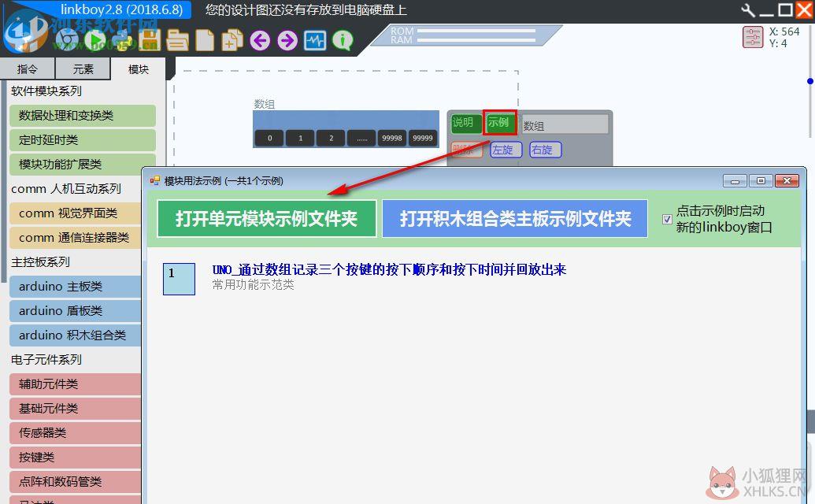
Task: Switch to the 指令 tab
Action: click(x=27, y=69)
